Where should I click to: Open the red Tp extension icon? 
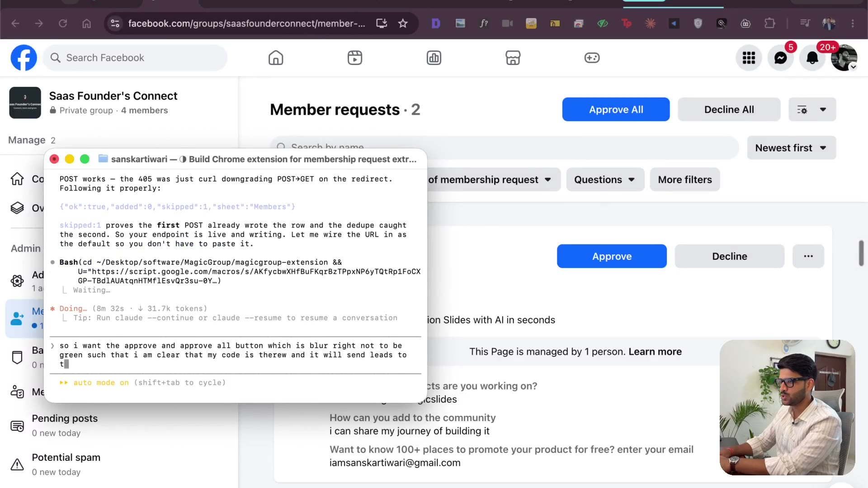[x=627, y=23]
